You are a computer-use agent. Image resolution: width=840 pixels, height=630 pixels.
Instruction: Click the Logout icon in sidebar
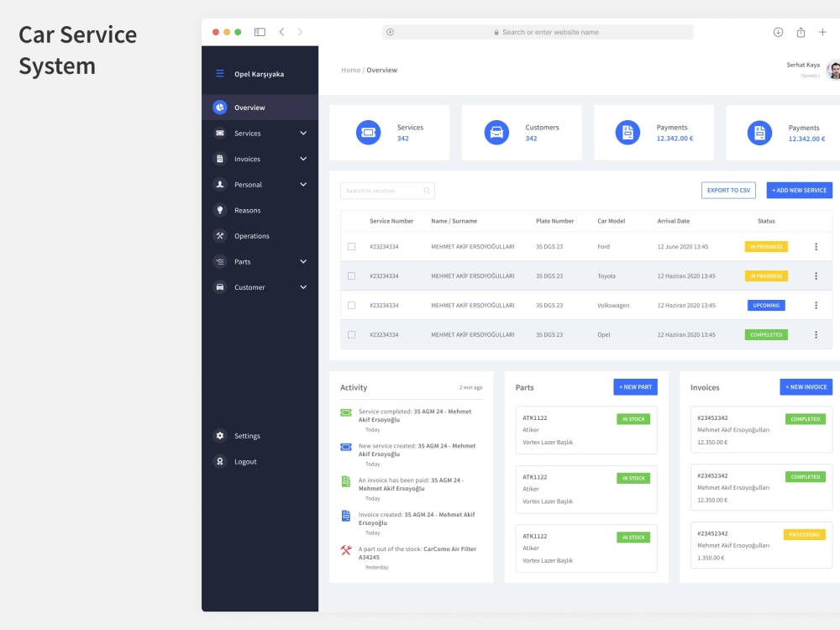(x=219, y=461)
